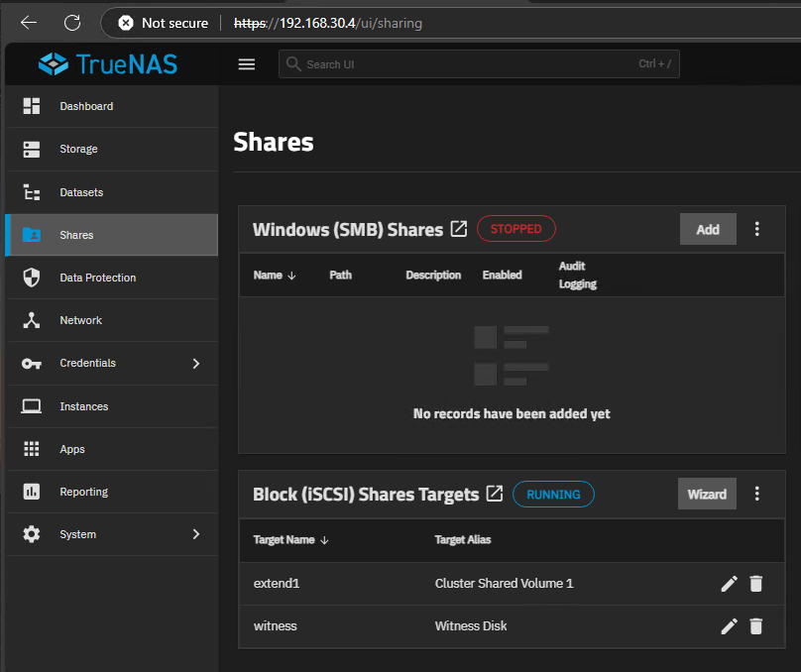The width and height of the screenshot is (801, 672).
Task: Click the Search UI input field
Action: coord(466,64)
